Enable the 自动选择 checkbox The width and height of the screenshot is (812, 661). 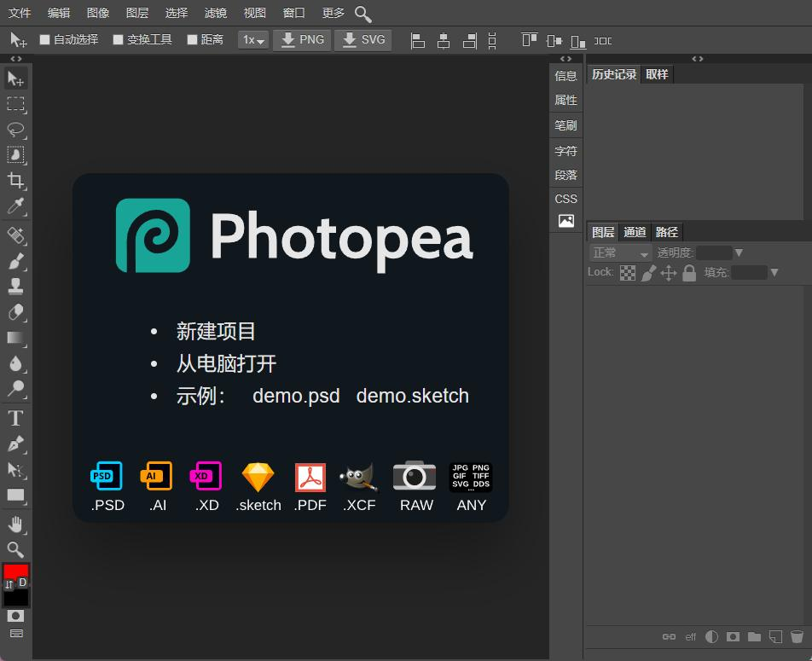point(44,39)
